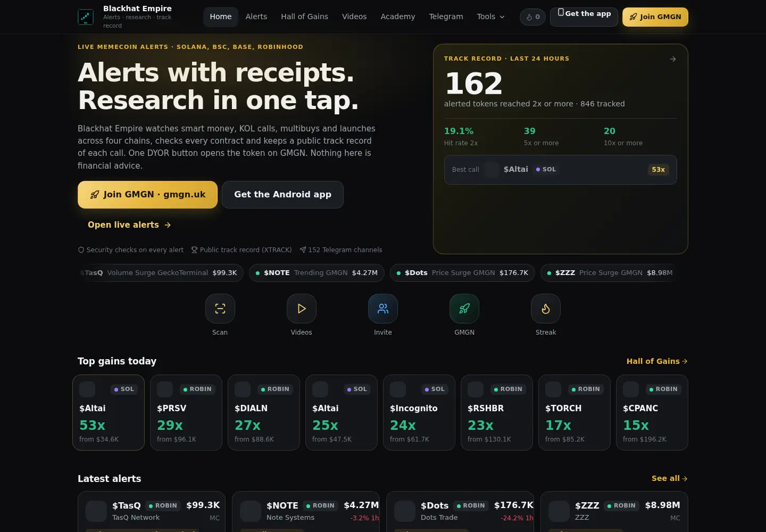Click See all latest alerts link
This screenshot has width=766, height=532.
pyautogui.click(x=670, y=479)
